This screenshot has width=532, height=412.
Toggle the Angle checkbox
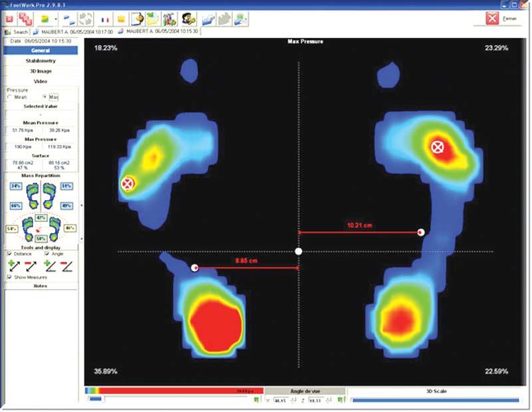[47, 254]
